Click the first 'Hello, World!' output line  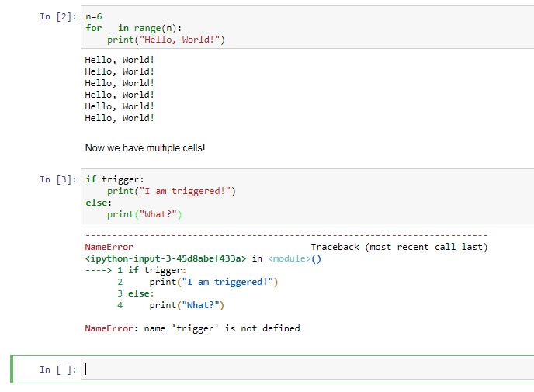click(120, 60)
